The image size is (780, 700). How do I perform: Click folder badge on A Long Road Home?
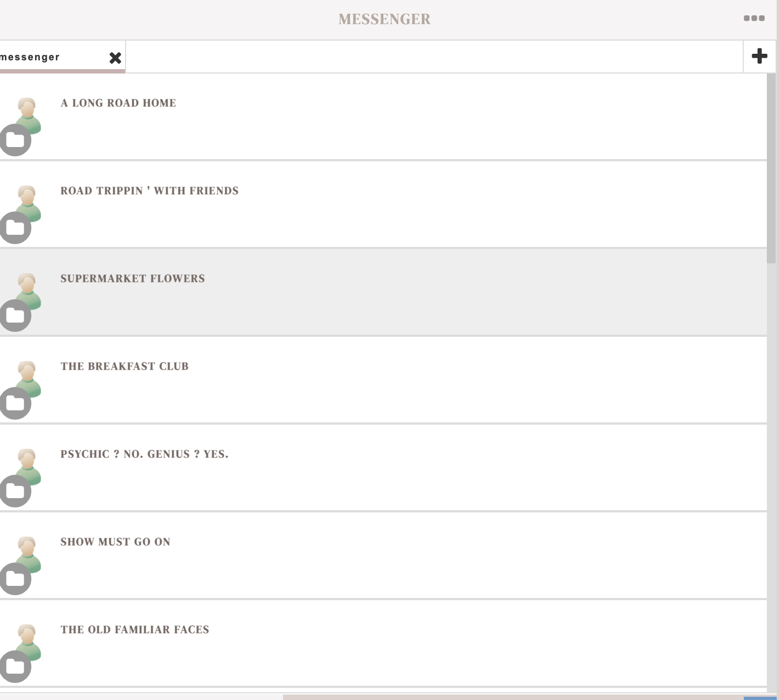pyautogui.click(x=15, y=140)
